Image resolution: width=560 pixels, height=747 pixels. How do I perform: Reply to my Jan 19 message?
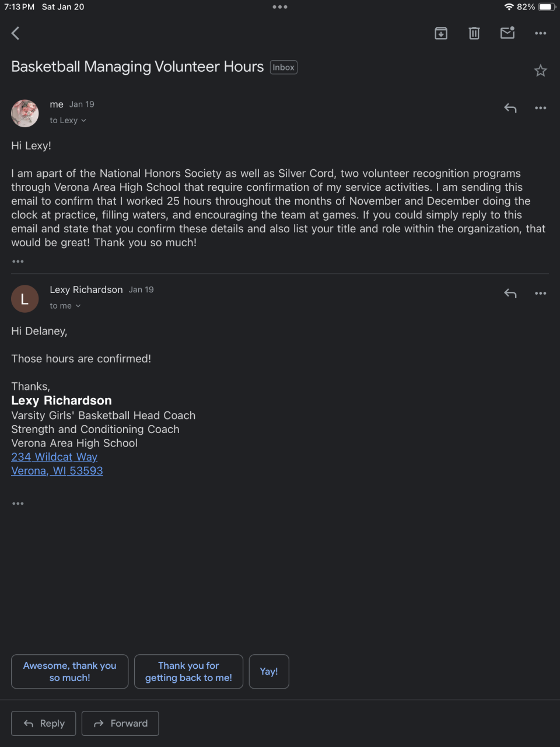pos(510,108)
